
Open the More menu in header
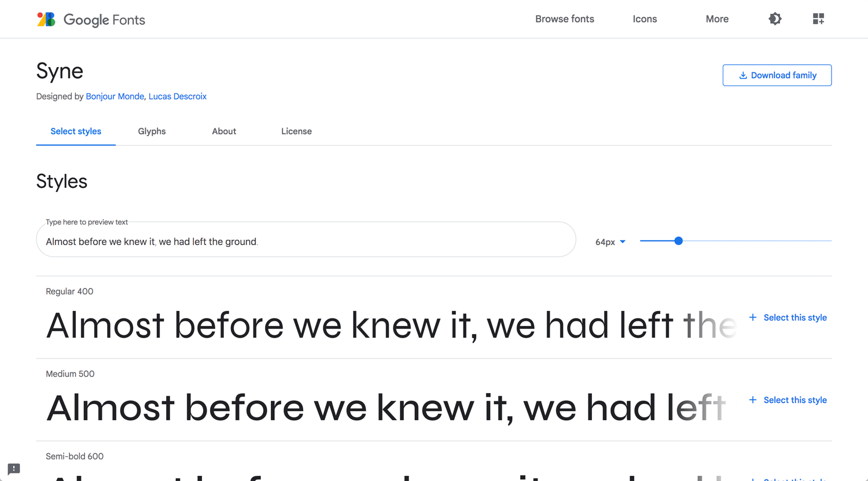pyautogui.click(x=717, y=19)
